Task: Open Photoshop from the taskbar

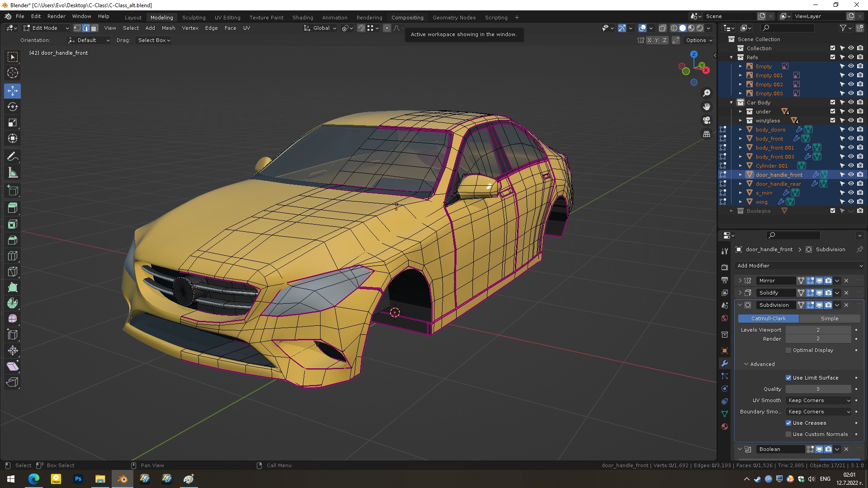Action: pos(78,479)
